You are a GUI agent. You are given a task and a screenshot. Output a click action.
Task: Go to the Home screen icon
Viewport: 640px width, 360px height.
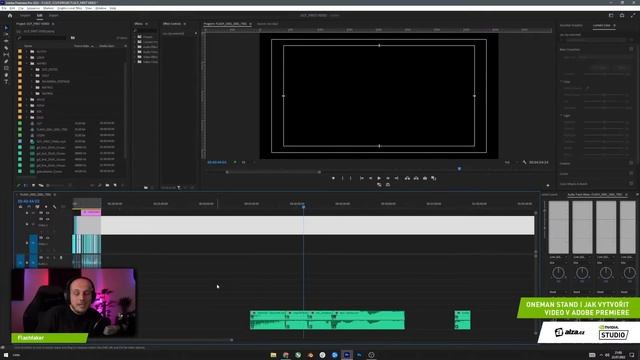pyautogui.click(x=10, y=16)
